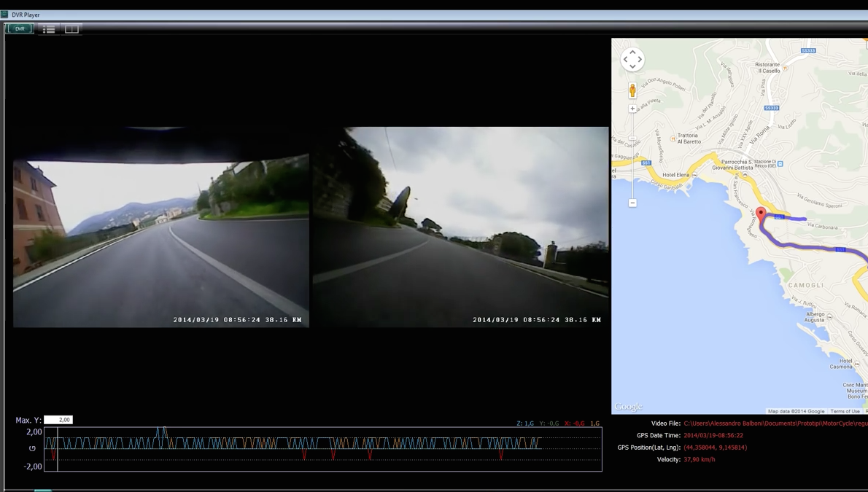
Task: Switch to split-screen layout icon
Action: 71,29
